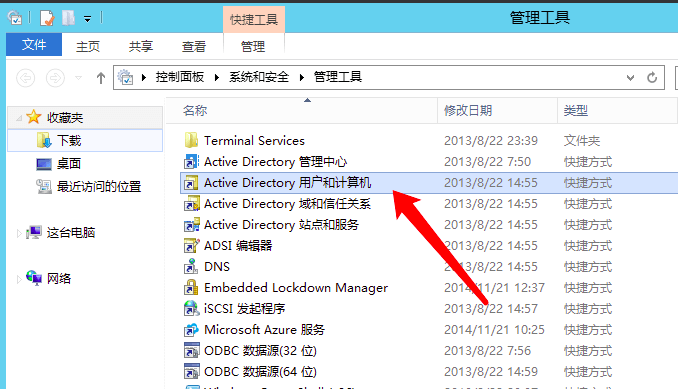Expand the 这台电脑 tree node
The image size is (678, 389).
(x=19, y=233)
